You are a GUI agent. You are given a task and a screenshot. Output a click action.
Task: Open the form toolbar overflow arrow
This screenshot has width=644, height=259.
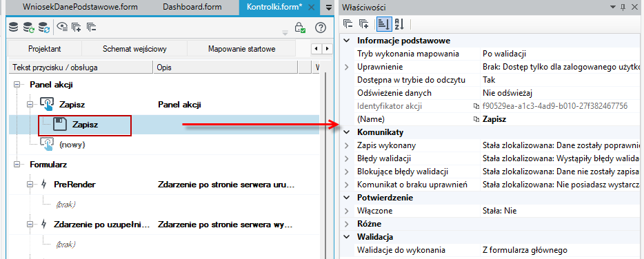point(285,32)
